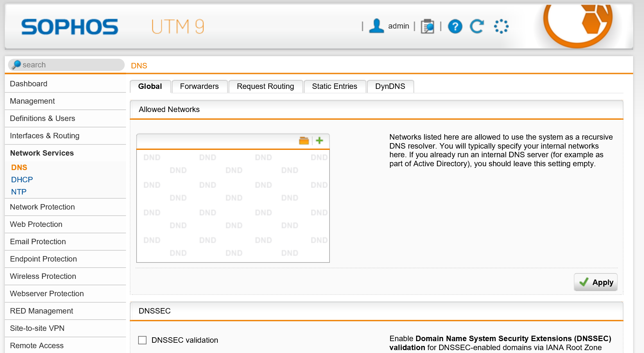Viewport: 644px width, 353px height.
Task: Open Site-to-site VPN in sidebar
Action: click(65, 328)
